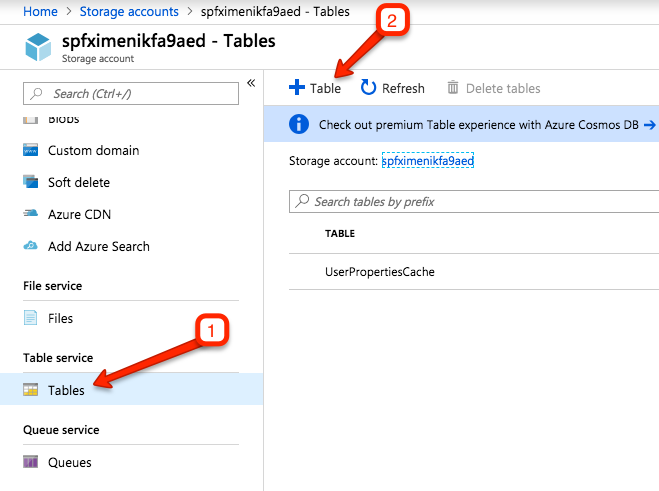Click the Soft delete icon in sidebar
This screenshot has width=659, height=491.
[30, 183]
